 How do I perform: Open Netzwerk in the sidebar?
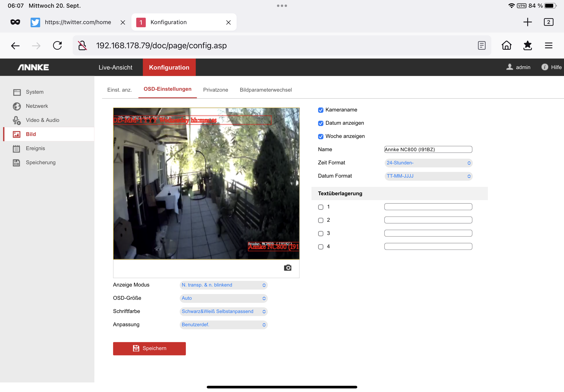37,106
